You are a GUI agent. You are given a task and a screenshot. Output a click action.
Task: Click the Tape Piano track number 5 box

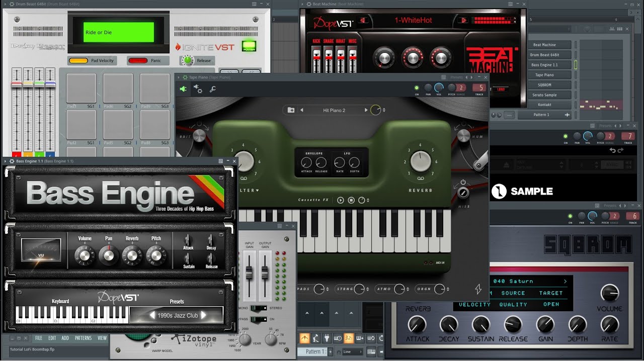tap(479, 87)
